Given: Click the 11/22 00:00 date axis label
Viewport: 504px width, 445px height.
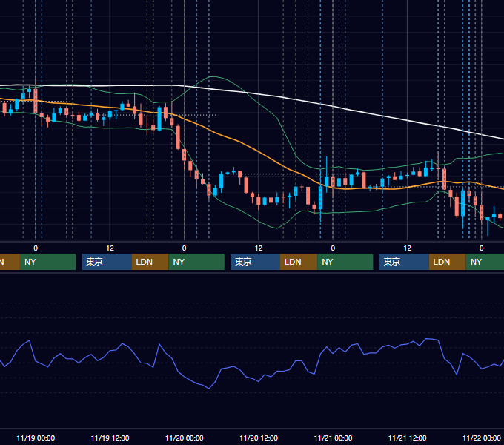Looking at the screenshot, I should point(482,438).
